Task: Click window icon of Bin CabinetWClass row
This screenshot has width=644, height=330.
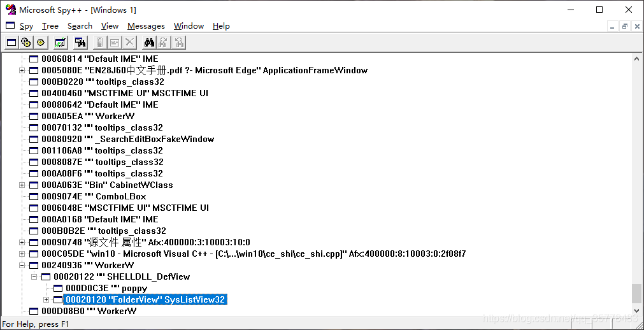Action: 34,185
